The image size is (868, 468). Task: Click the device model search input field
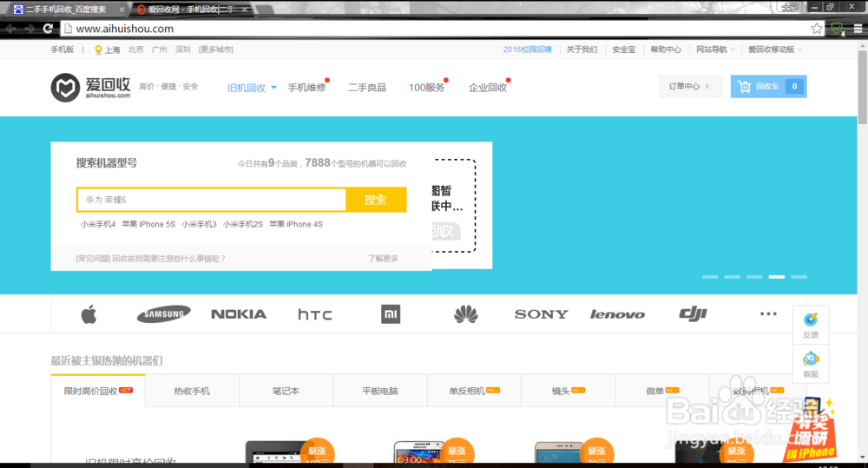point(212,200)
